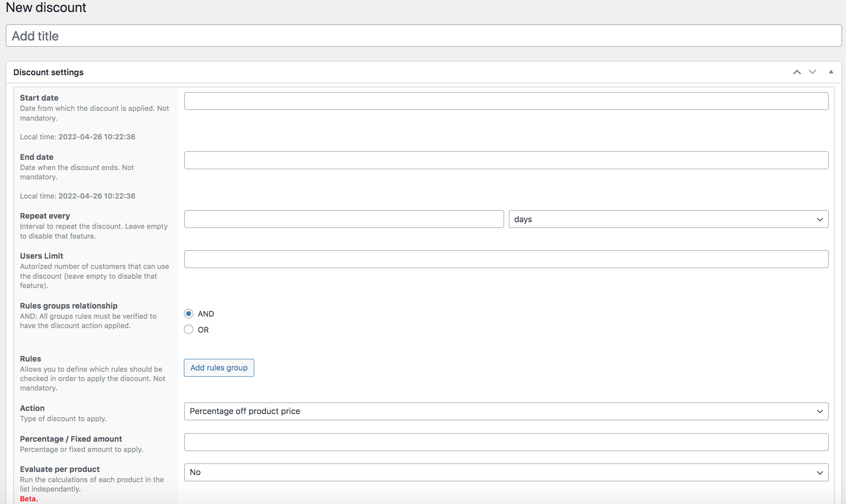The width and height of the screenshot is (846, 504).
Task: Click the Percentage / Fixed amount label
Action: point(71,439)
